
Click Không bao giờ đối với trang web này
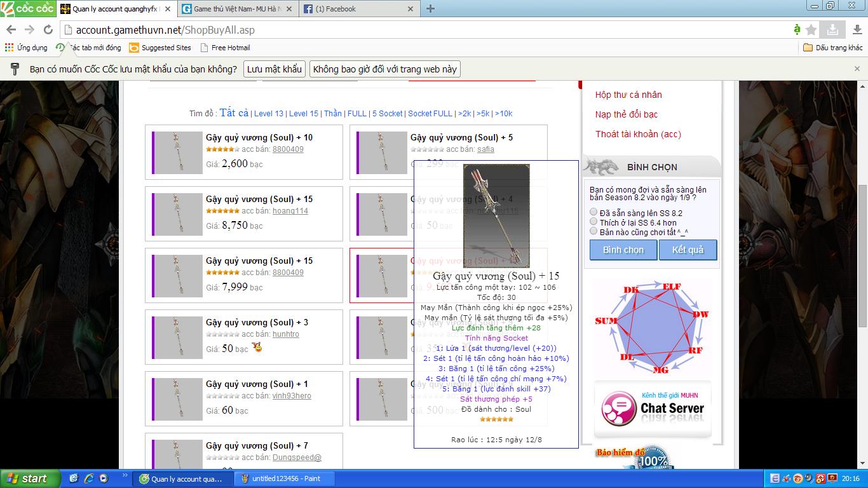click(x=385, y=69)
